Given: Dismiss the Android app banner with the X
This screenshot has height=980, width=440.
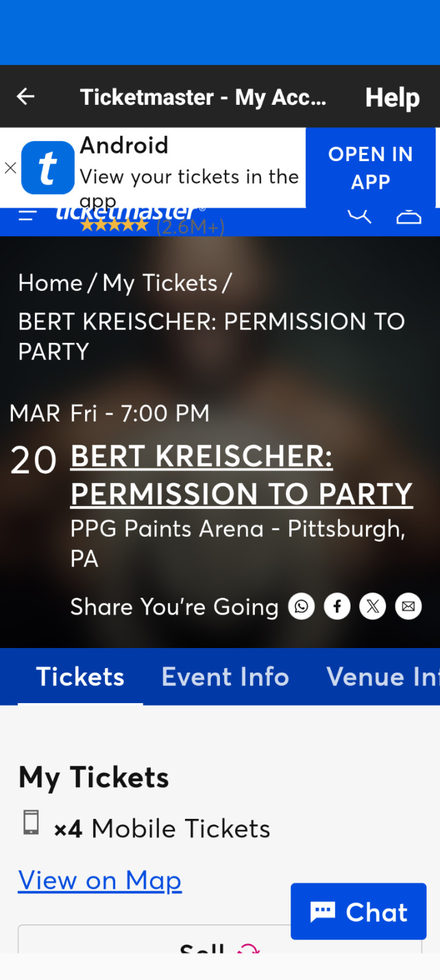Looking at the screenshot, I should pyautogui.click(x=10, y=168).
